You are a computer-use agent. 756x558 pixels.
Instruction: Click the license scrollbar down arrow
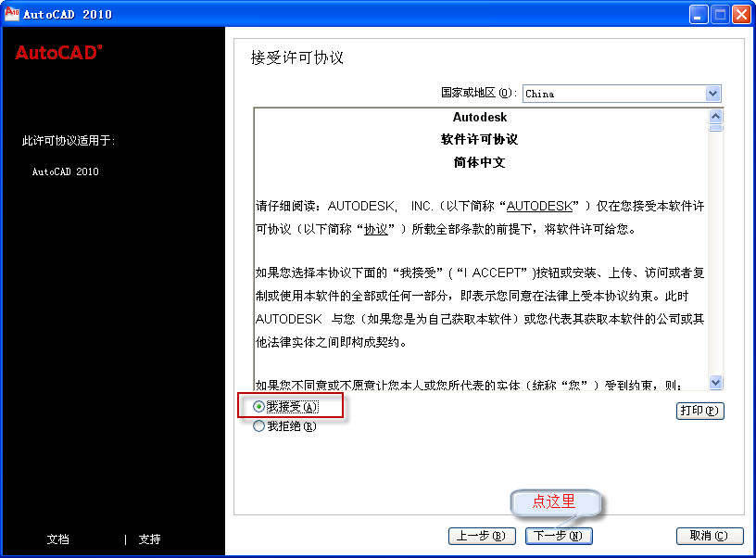coord(716,383)
